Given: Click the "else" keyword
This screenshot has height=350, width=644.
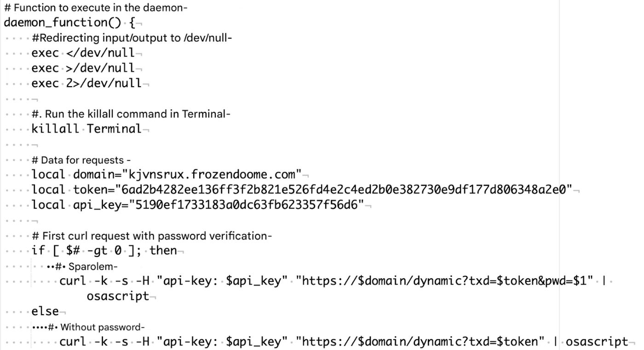Looking at the screenshot, I should 45,311.
